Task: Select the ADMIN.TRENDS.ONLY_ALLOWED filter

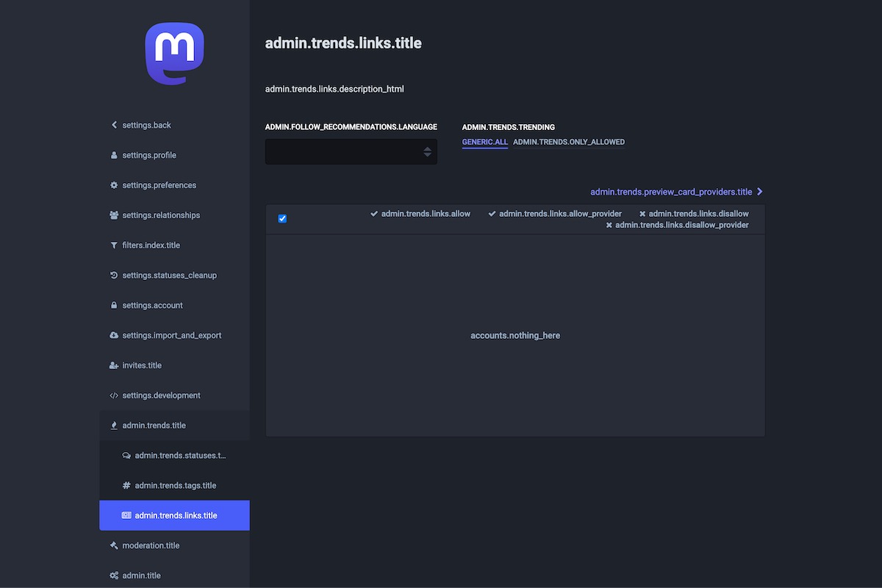Action: [x=568, y=142]
